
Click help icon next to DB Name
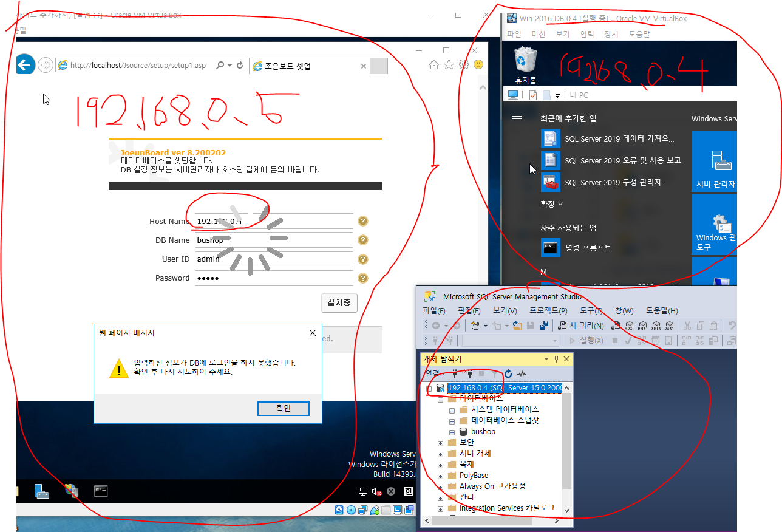click(363, 240)
